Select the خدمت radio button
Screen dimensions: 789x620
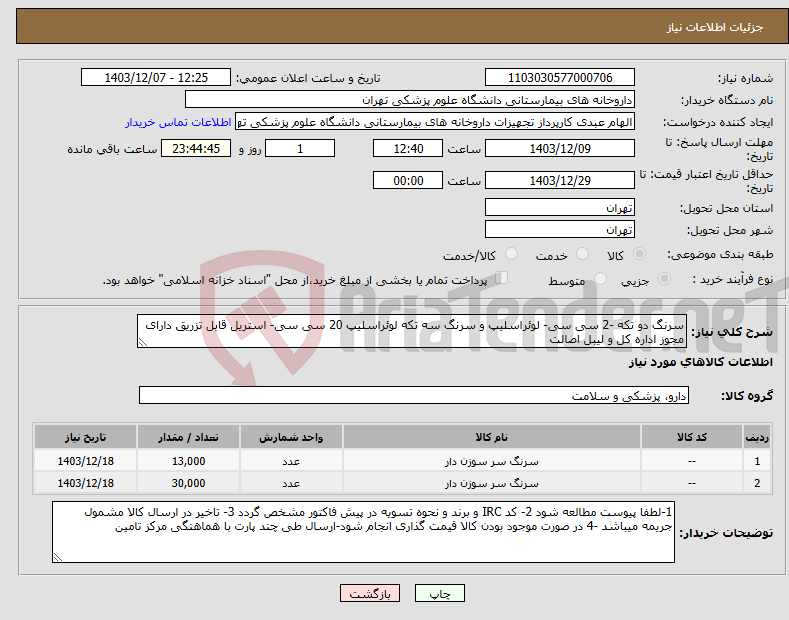tap(582, 254)
